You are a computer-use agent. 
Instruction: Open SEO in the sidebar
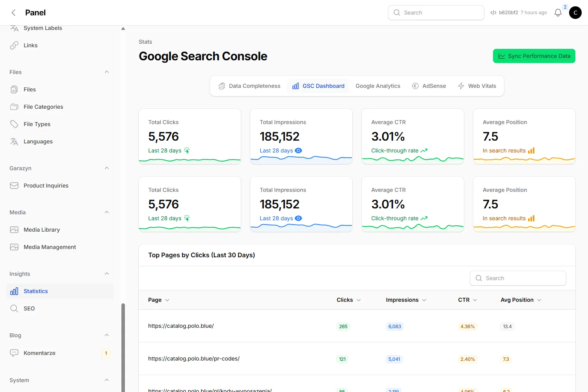coord(60,308)
